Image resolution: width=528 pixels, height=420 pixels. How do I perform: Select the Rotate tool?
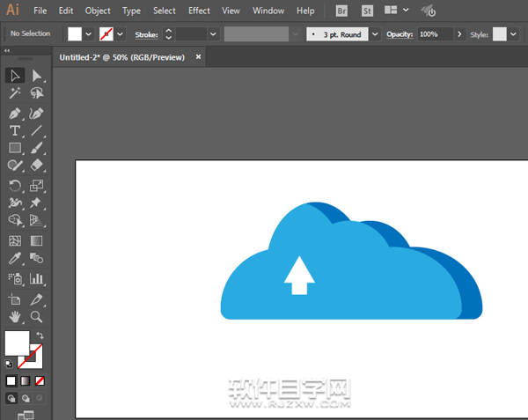pyautogui.click(x=15, y=185)
